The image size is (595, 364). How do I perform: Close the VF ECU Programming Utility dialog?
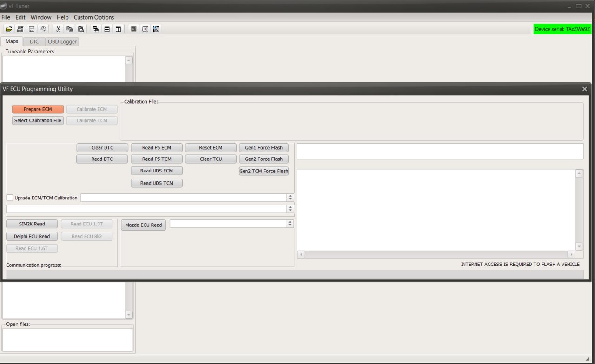(x=585, y=89)
